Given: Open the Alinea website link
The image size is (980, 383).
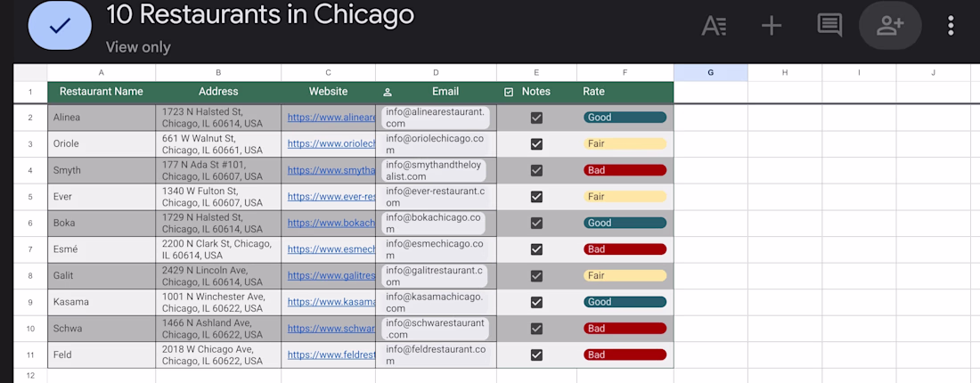Looking at the screenshot, I should pos(331,118).
